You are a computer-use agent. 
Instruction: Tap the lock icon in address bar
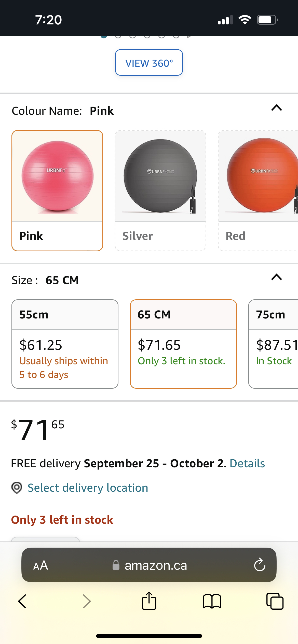tap(116, 566)
